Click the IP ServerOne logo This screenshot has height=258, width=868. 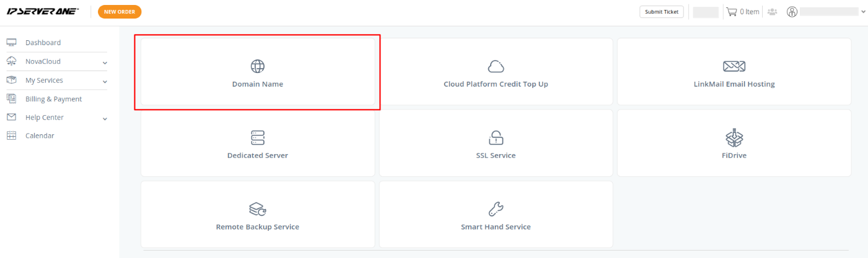point(43,12)
